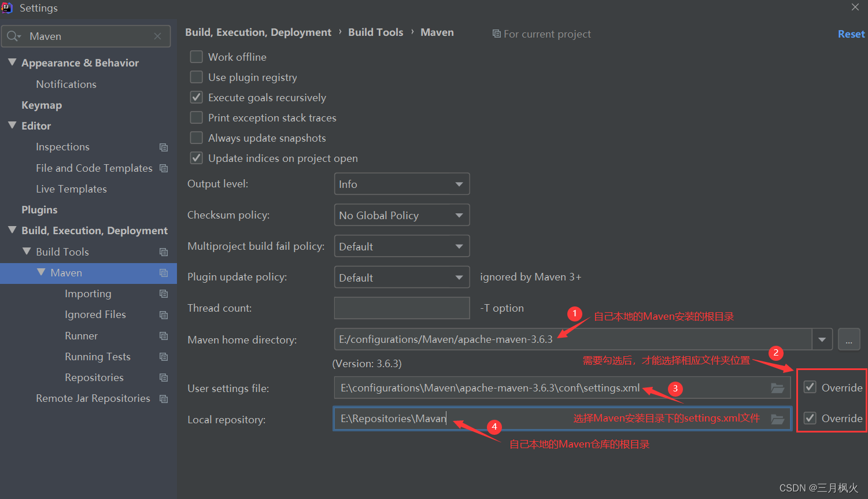Viewport: 868px width, 499px height.
Task: Uncheck Update indices on project open
Action: pos(197,158)
